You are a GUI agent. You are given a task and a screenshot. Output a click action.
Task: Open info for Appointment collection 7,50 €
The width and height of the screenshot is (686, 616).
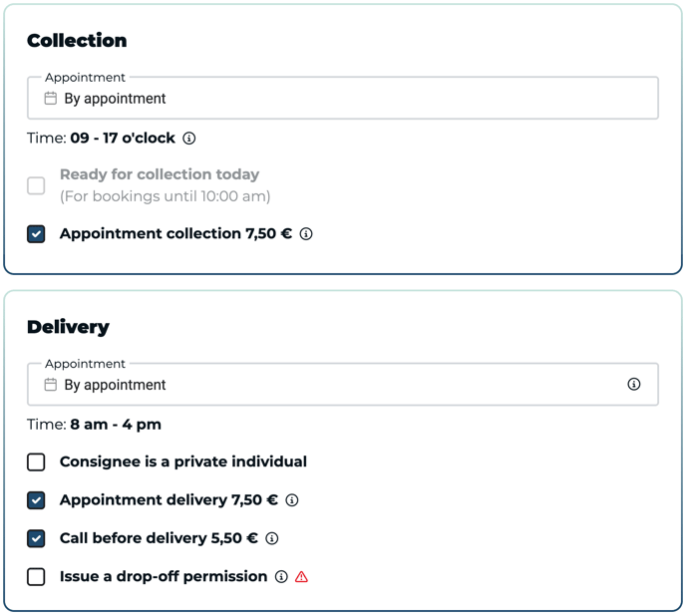pos(306,234)
